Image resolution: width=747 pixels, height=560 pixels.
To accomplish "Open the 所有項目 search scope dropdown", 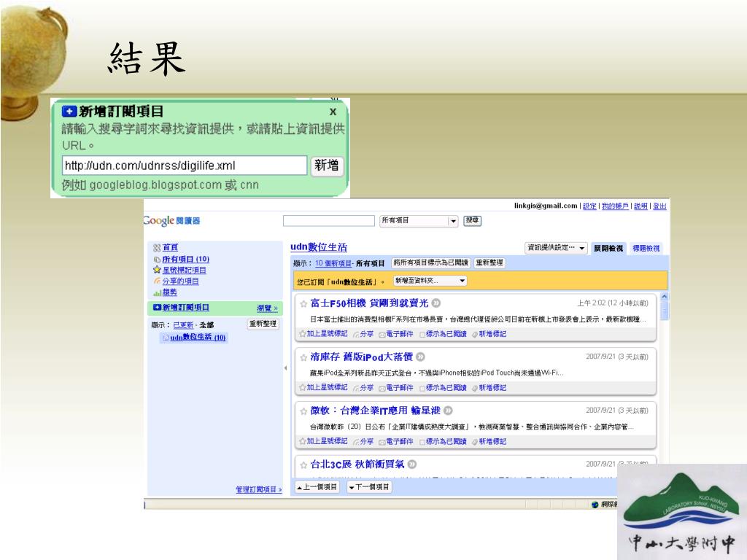I will tap(419, 220).
